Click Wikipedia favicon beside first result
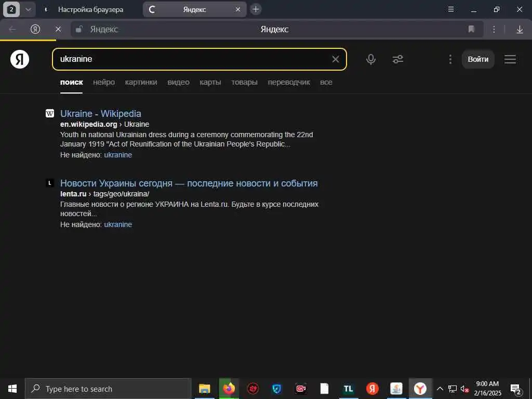Viewport: 532px width, 399px height. point(50,113)
